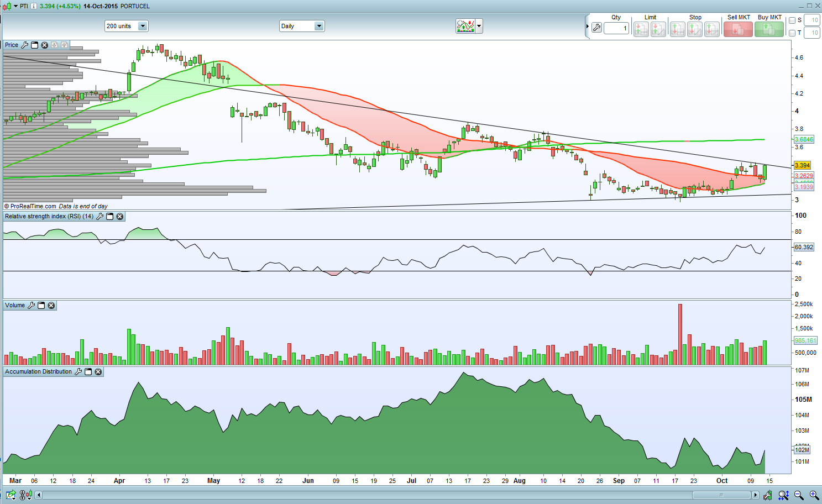
Task: Open the instrument dropdown arrow next to PTI
Action: 15,6
